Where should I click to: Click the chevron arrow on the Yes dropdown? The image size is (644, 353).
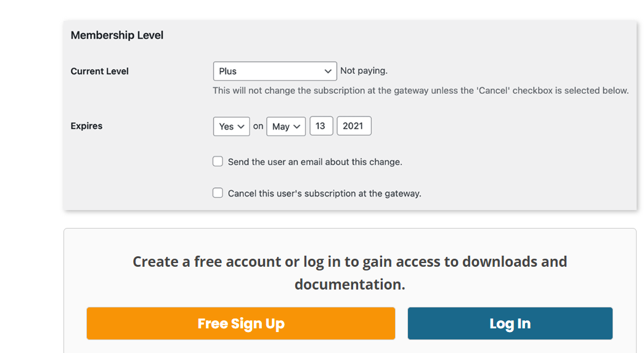pos(242,126)
